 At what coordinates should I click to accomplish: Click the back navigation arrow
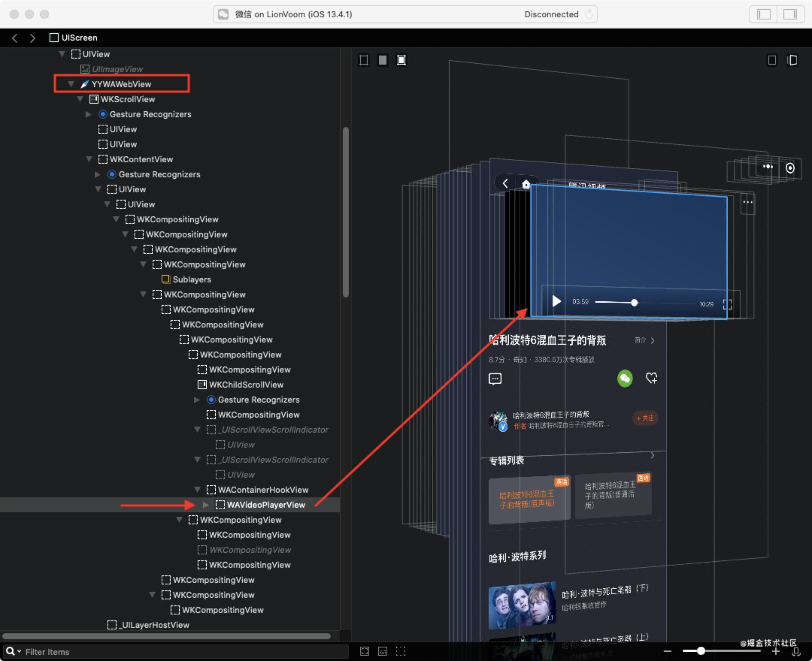click(x=15, y=38)
